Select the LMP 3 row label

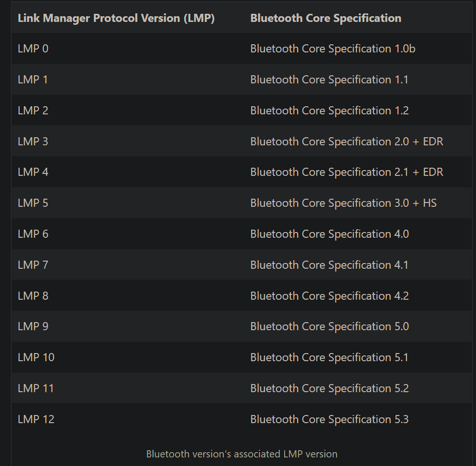pos(33,142)
